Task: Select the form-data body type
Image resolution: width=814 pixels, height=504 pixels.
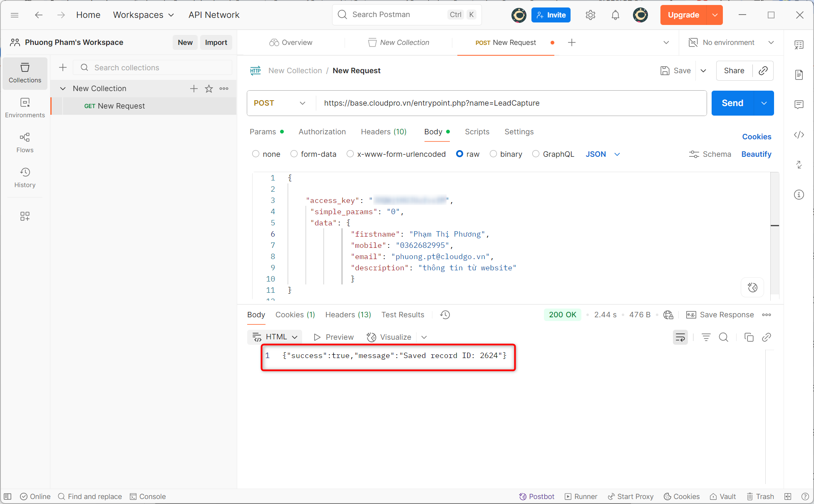Action: click(294, 154)
